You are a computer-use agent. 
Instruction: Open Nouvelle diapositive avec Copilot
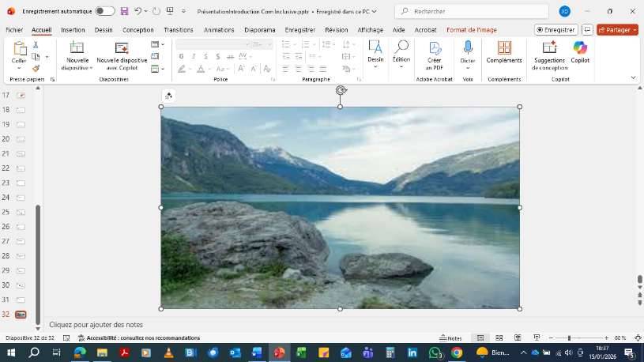point(122,52)
